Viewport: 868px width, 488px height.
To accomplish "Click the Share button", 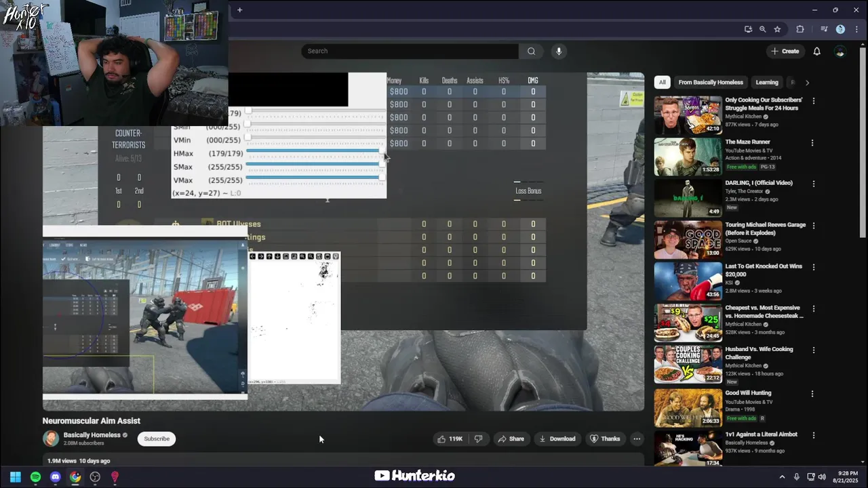I will (x=511, y=439).
